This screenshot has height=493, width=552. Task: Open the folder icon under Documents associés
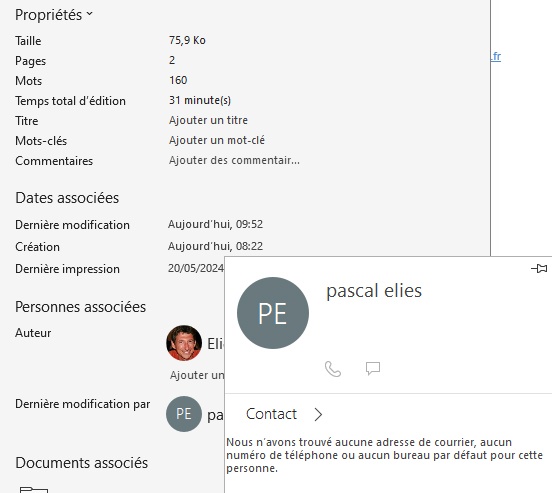click(x=34, y=489)
